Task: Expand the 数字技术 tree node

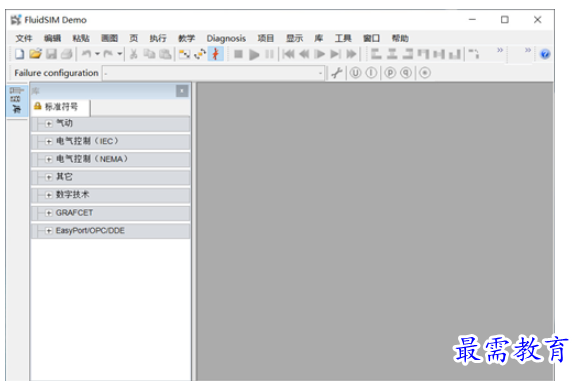Action: pos(49,195)
